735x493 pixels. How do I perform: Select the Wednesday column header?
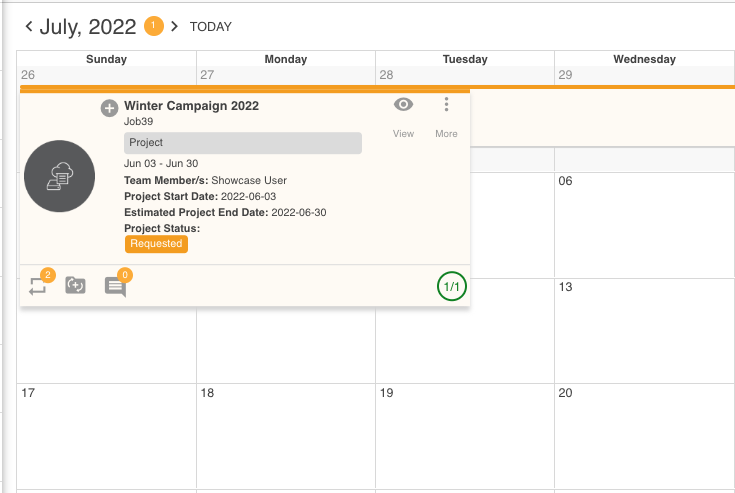644,60
